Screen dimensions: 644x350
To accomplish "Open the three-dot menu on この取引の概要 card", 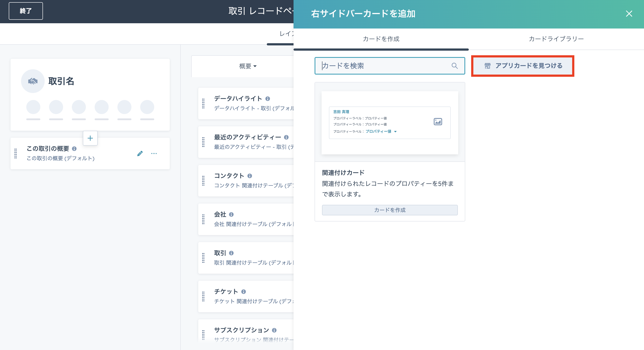I will pyautogui.click(x=154, y=154).
